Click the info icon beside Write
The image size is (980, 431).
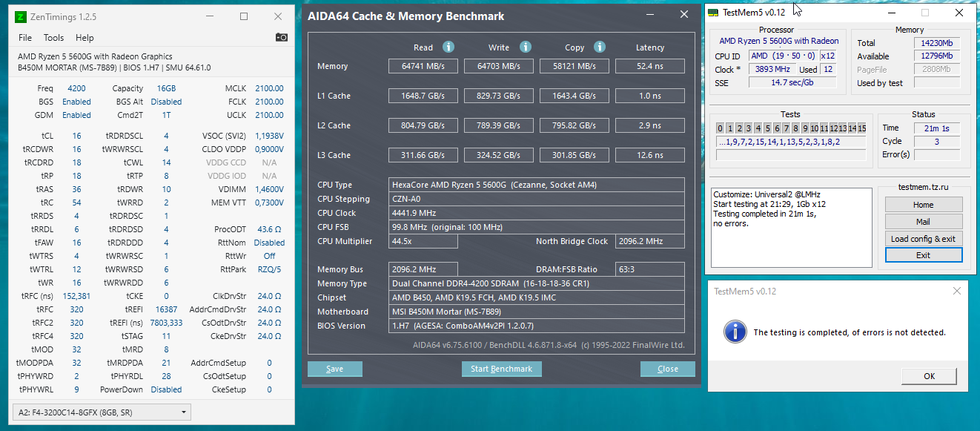526,47
